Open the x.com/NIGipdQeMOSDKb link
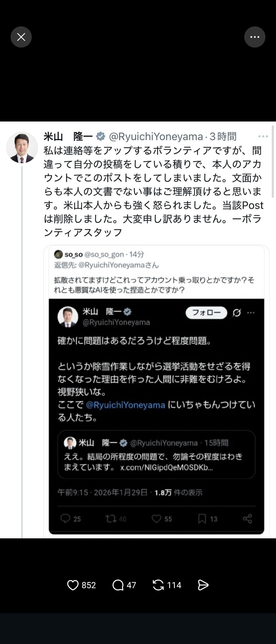Image resolution: width=276 pixels, height=644 pixels. (166, 468)
